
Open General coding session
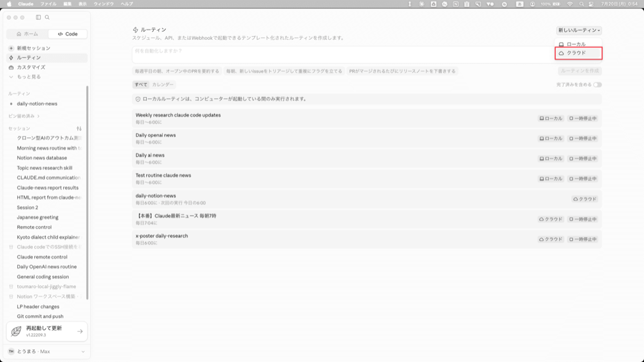tap(43, 277)
